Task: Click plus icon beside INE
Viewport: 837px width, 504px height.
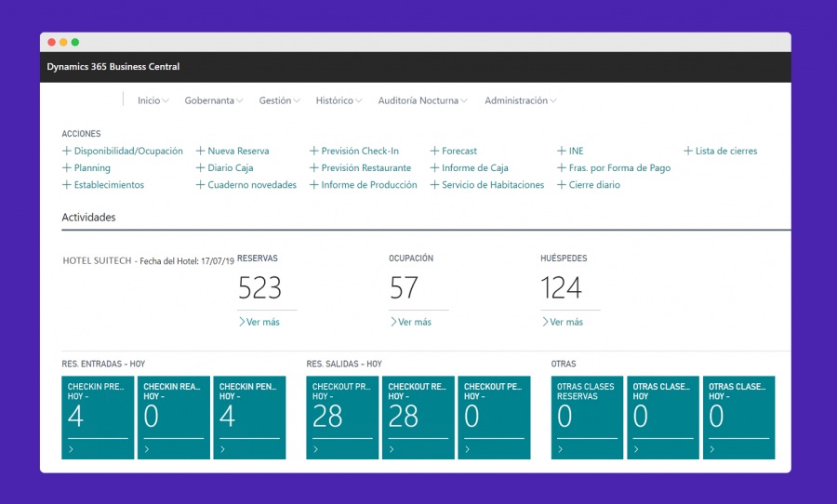Action: pyautogui.click(x=562, y=151)
